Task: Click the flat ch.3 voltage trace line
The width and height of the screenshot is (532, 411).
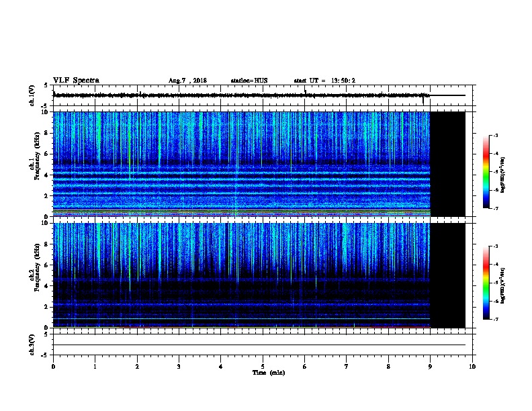Action: (259, 345)
